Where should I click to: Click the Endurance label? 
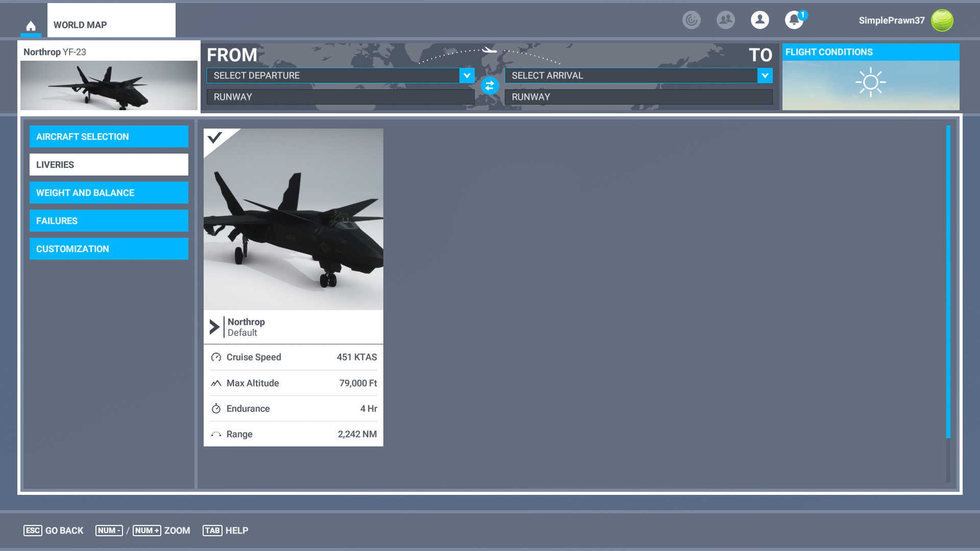tap(248, 409)
